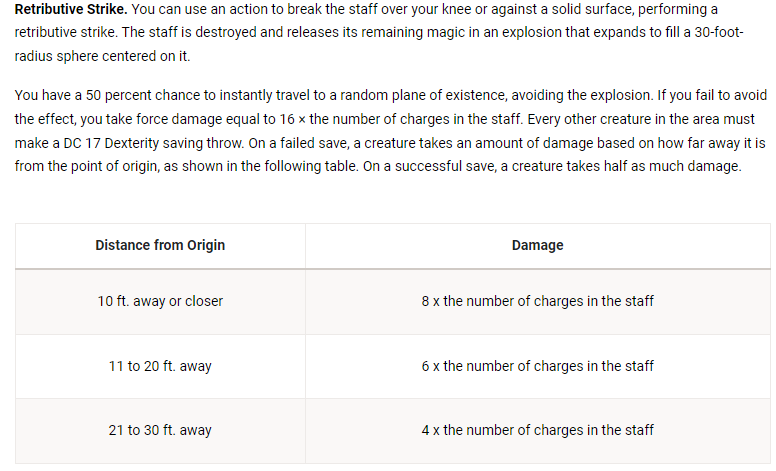The image size is (776, 471).
Task: Click the "8 x the number of charges" cell
Action: pyautogui.click(x=537, y=301)
